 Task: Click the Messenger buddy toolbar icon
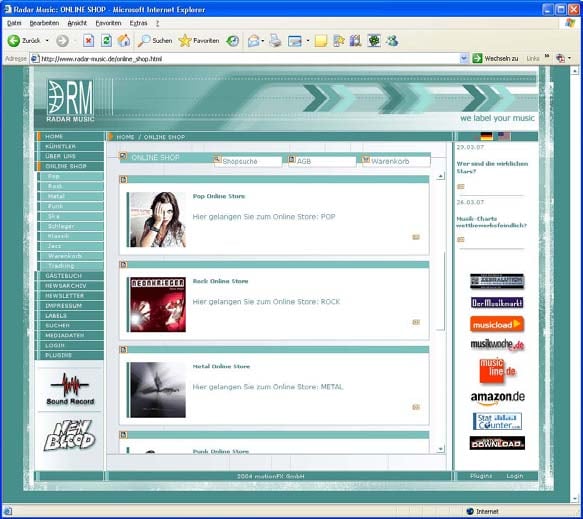(x=392, y=41)
